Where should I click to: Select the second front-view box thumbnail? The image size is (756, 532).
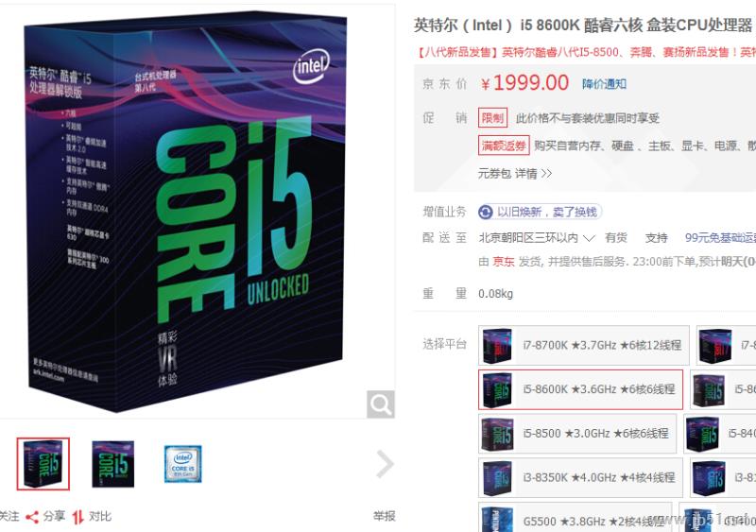[112, 464]
